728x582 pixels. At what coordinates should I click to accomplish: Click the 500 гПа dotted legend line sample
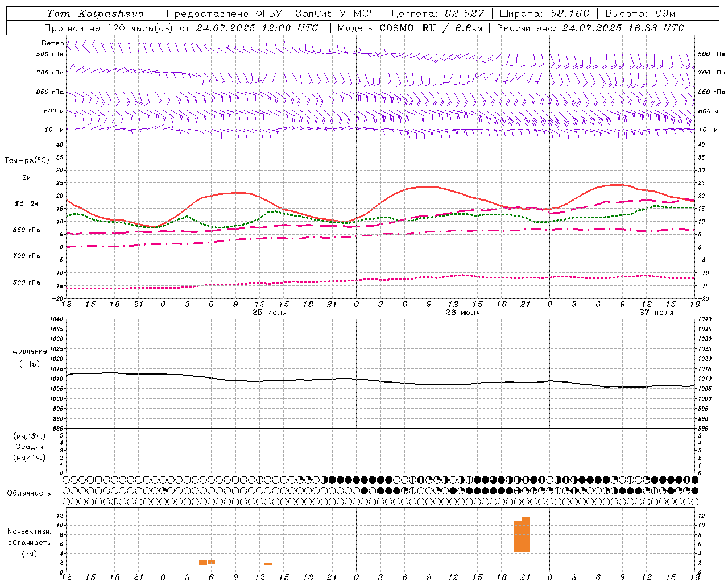(25, 289)
